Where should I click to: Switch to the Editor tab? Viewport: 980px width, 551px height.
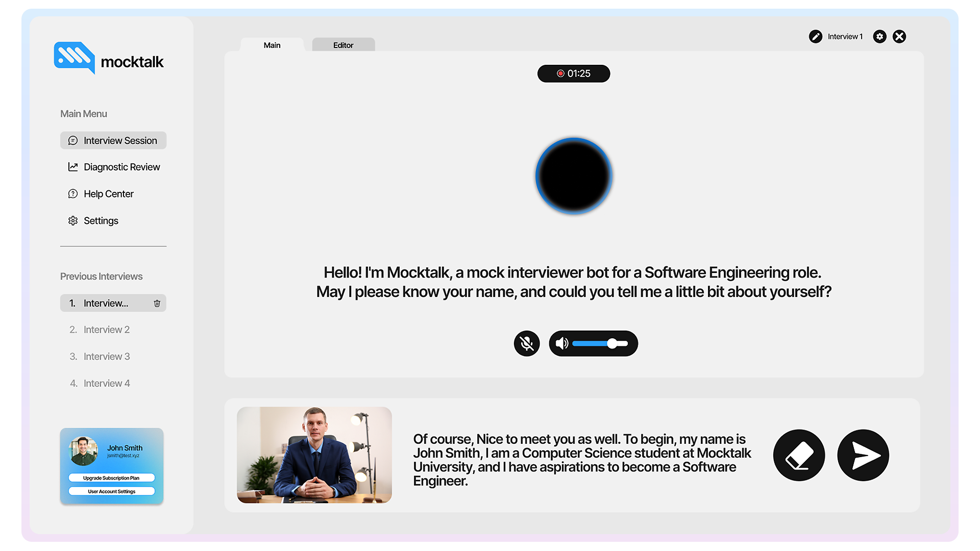tap(343, 45)
